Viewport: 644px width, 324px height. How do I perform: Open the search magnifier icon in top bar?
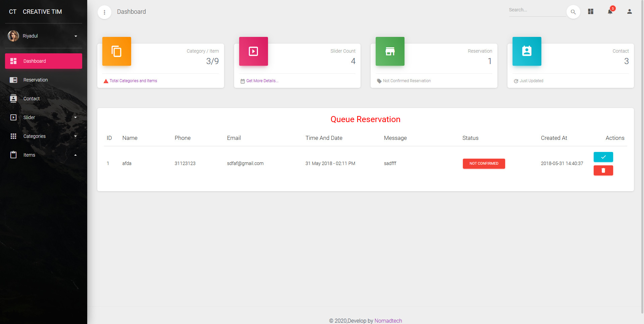tap(573, 12)
